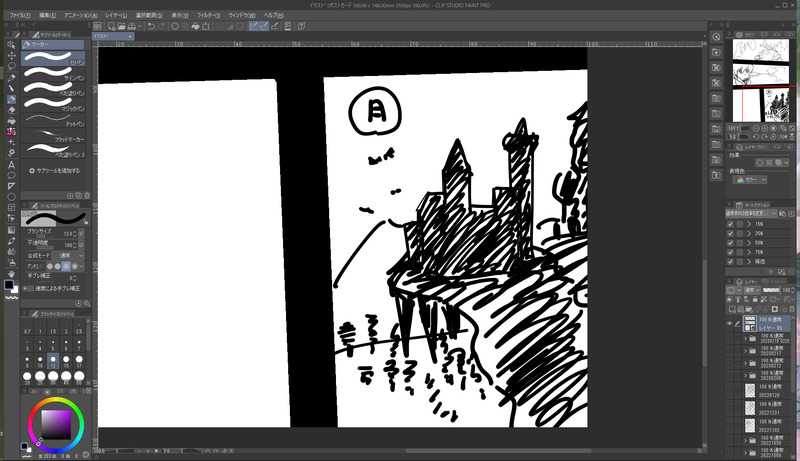This screenshot has width=800, height=461.
Task: Select the ドットペン subtool
Action: 54,119
